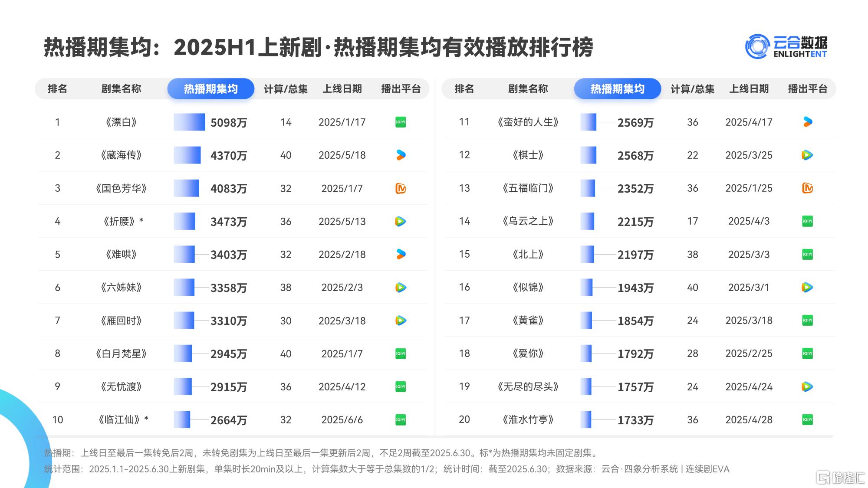Click the 2569万 bar for 蛮好的人生

pos(589,122)
